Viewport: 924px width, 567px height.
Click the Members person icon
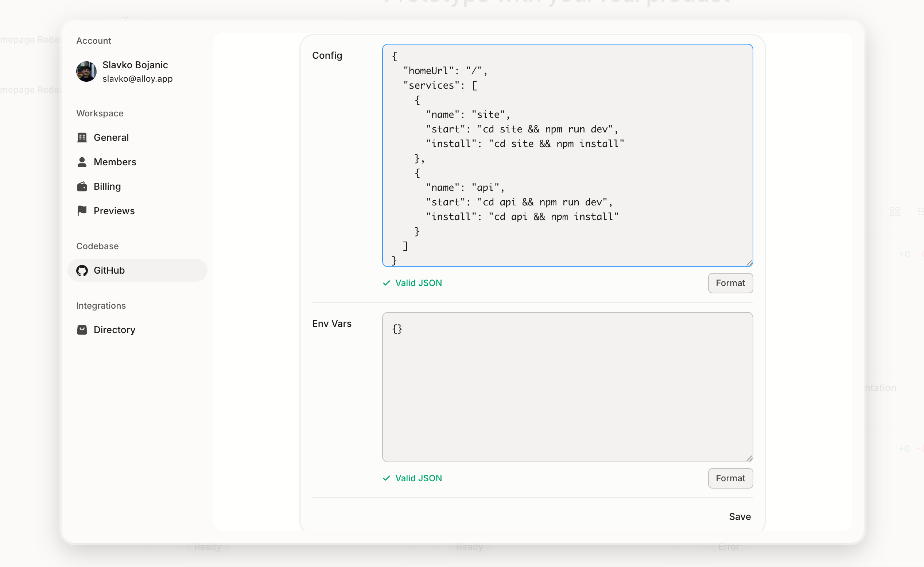(x=82, y=162)
